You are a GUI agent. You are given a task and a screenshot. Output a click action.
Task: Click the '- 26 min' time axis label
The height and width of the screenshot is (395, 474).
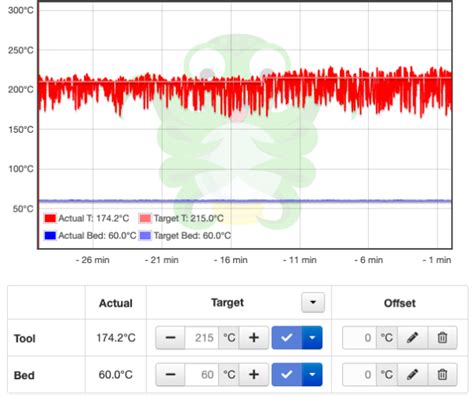[x=93, y=260]
